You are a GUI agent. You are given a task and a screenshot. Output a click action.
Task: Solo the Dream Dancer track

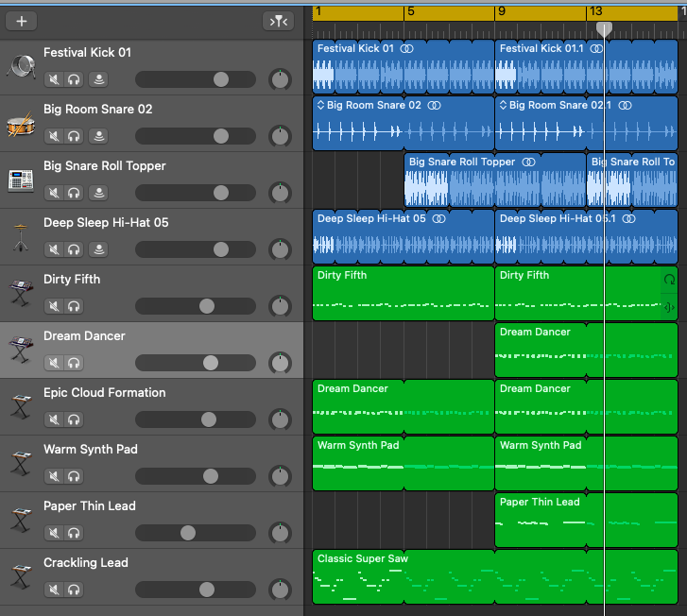74,363
